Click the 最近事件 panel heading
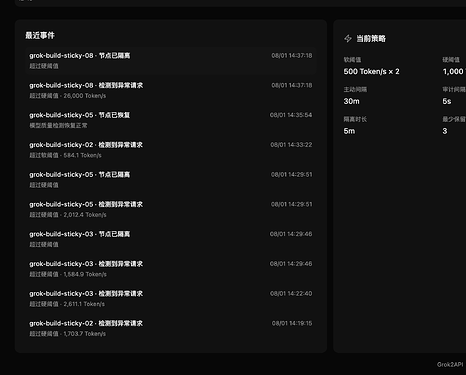Image resolution: width=466 pixels, height=375 pixels. pos(40,35)
